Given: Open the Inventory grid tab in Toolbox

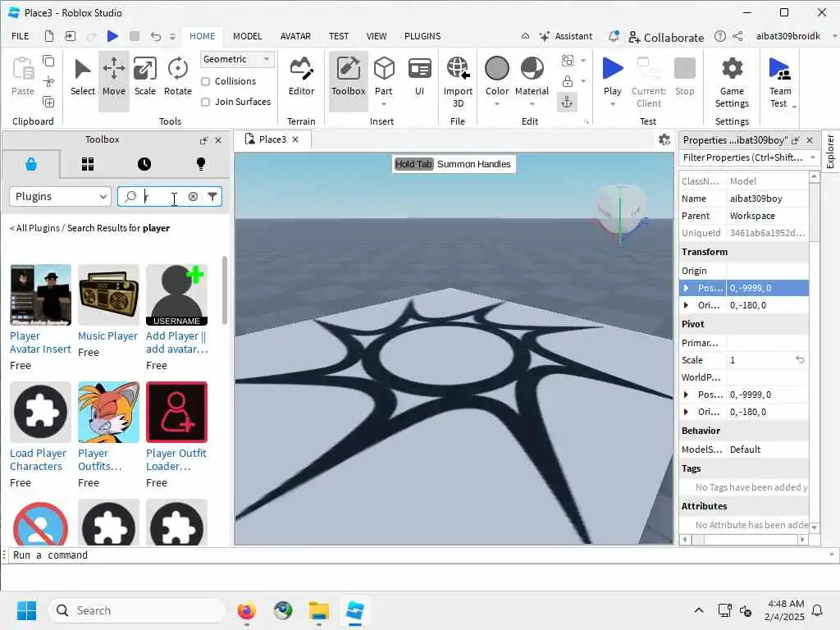Looking at the screenshot, I should 88,164.
